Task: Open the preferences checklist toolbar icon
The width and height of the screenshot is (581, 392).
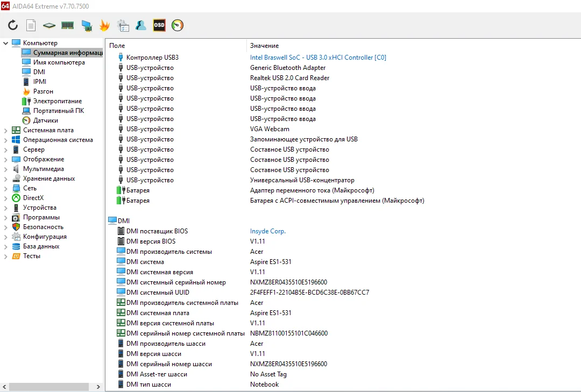Action: 123,26
